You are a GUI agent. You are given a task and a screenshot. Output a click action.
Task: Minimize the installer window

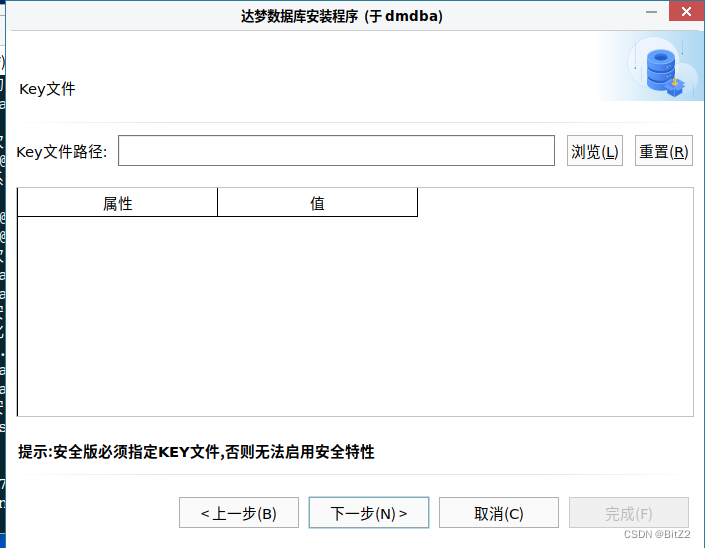651,12
